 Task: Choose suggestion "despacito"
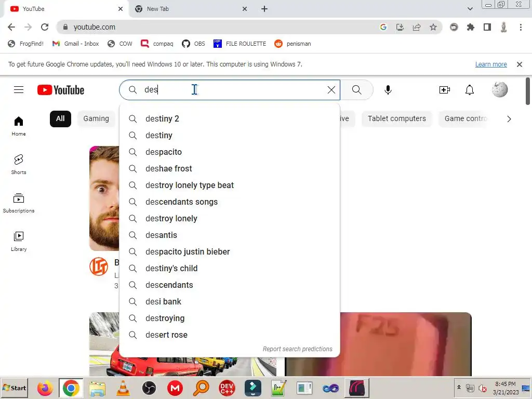[x=230, y=152]
